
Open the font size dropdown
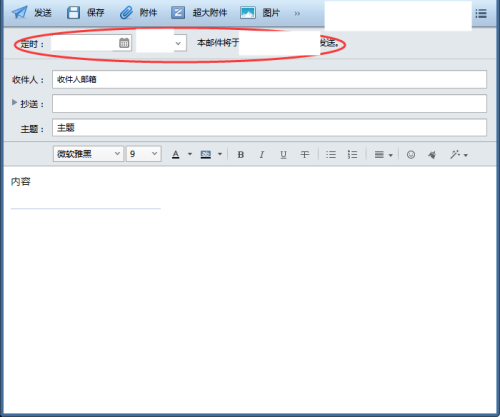click(144, 154)
